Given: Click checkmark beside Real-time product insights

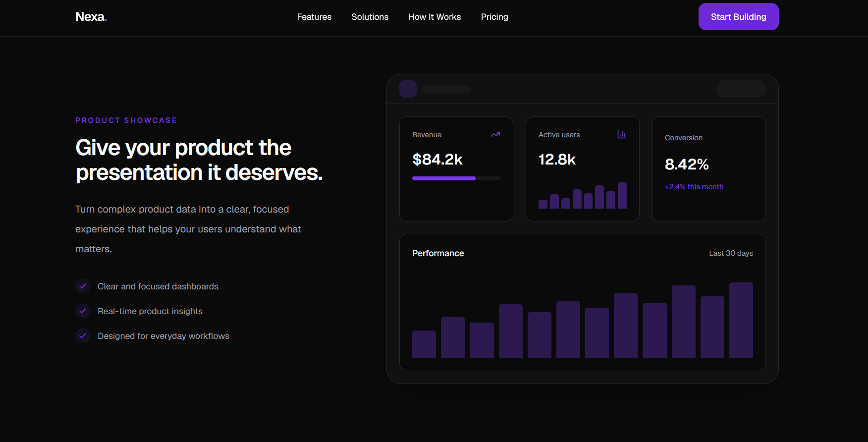Looking at the screenshot, I should [83, 311].
